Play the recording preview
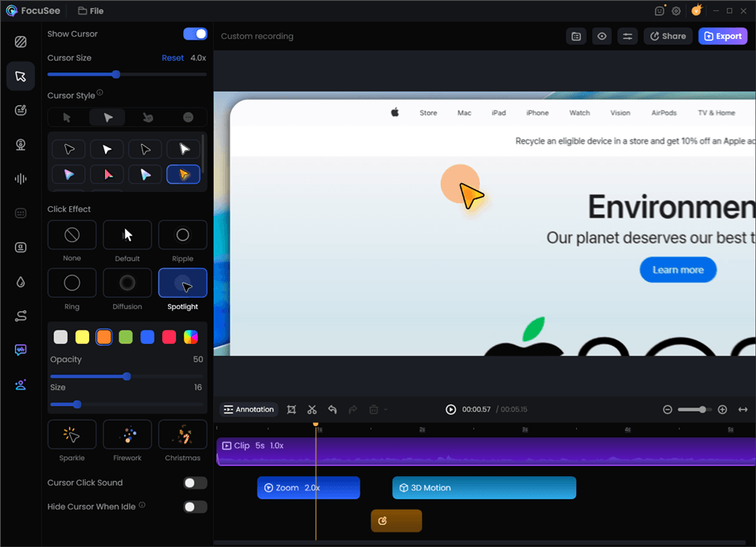This screenshot has height=547, width=756. point(450,409)
